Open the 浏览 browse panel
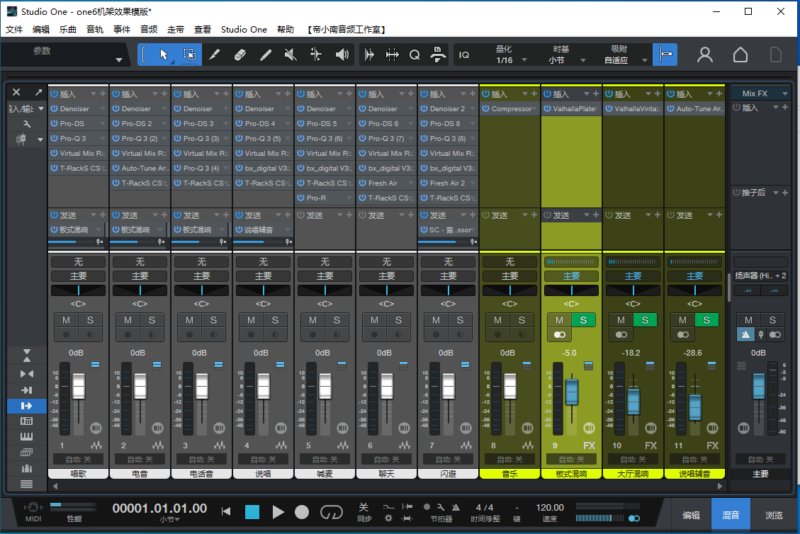 773,515
